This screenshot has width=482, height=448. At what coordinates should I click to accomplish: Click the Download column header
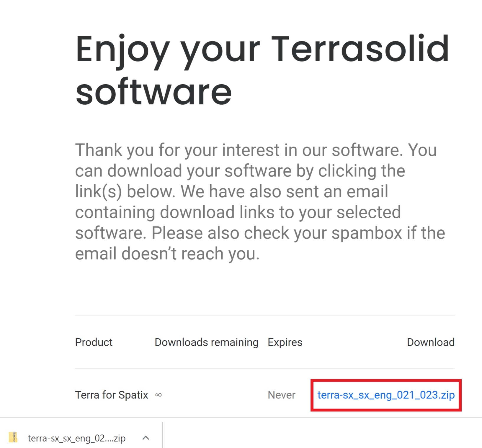click(430, 342)
